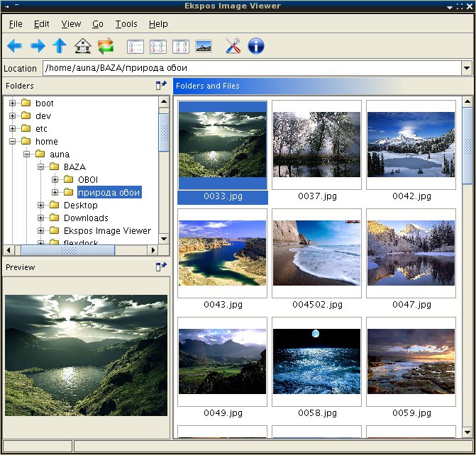The height and width of the screenshot is (455, 476).
Task: Select the 0047.jpg thumbnail
Action: point(411,253)
